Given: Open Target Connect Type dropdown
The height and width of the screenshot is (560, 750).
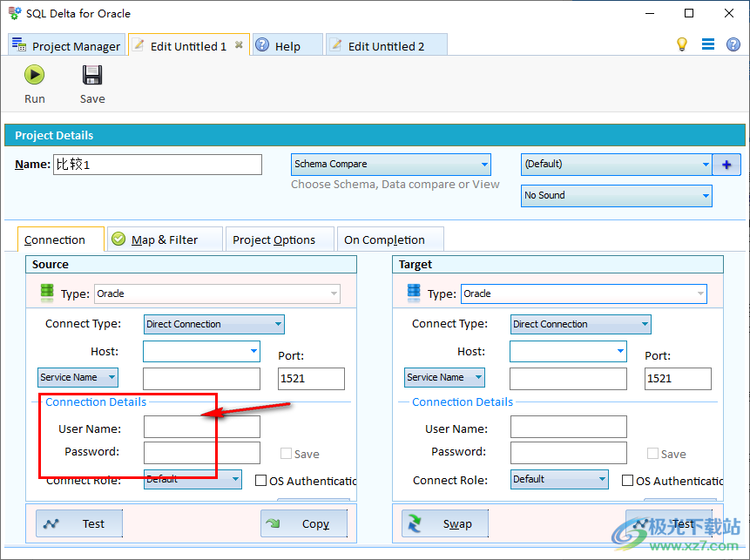Looking at the screenshot, I should (581, 324).
